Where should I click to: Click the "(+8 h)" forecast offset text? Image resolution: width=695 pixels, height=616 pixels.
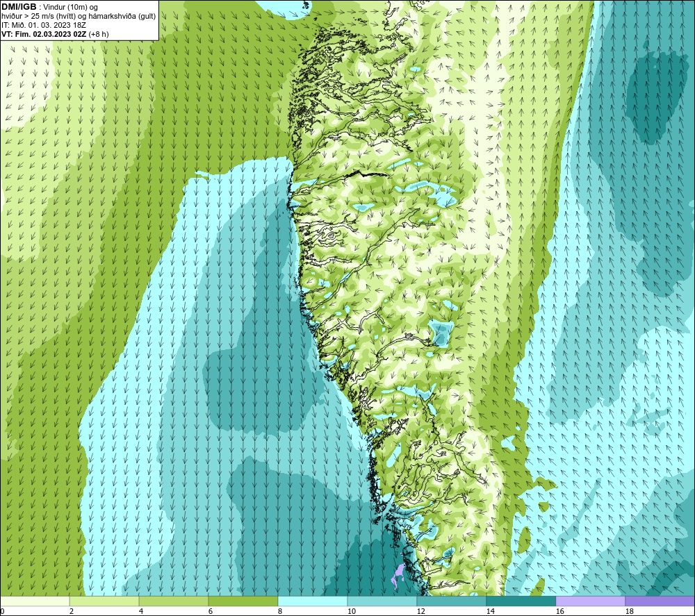click(99, 34)
